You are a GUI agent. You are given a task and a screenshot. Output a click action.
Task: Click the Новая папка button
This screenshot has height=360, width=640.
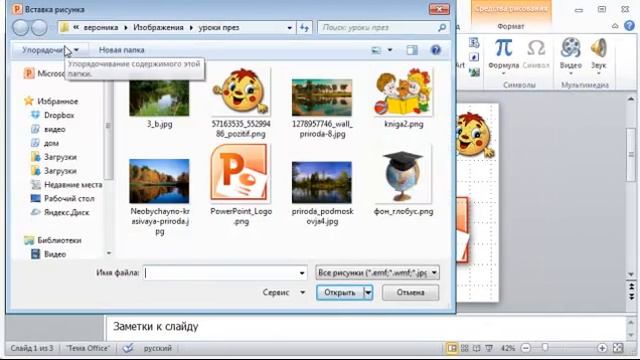[122, 50]
